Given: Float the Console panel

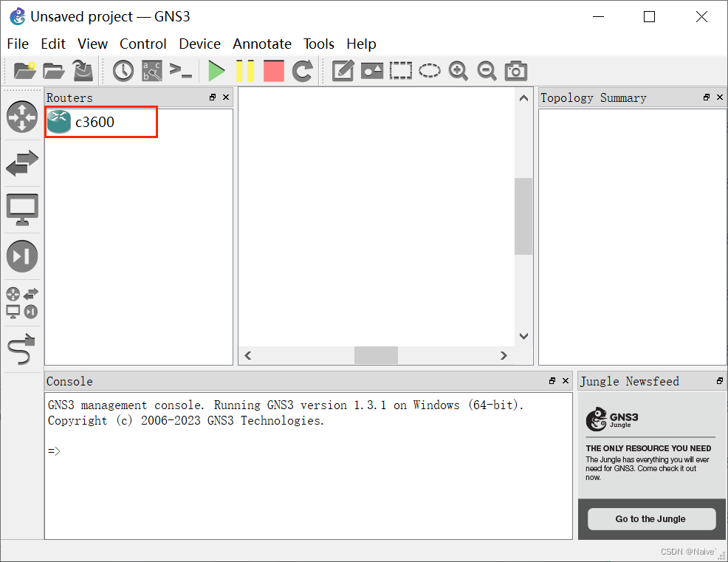Looking at the screenshot, I should pyautogui.click(x=552, y=381).
